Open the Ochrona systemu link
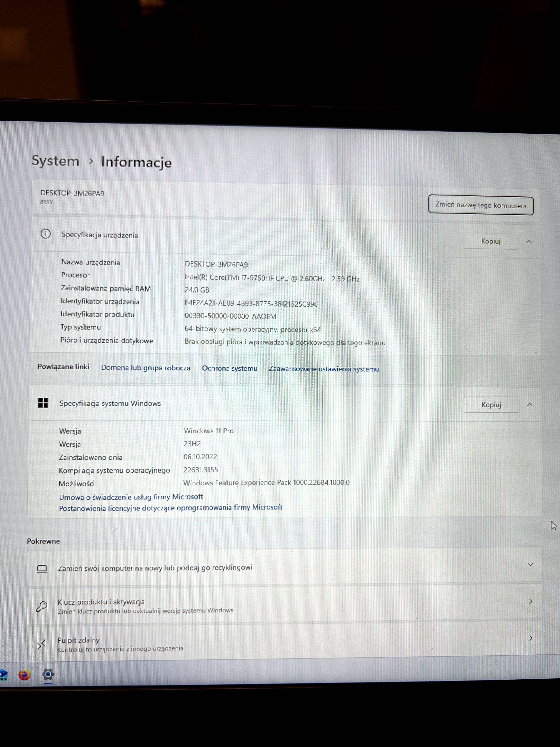This screenshot has width=560, height=747. click(229, 368)
